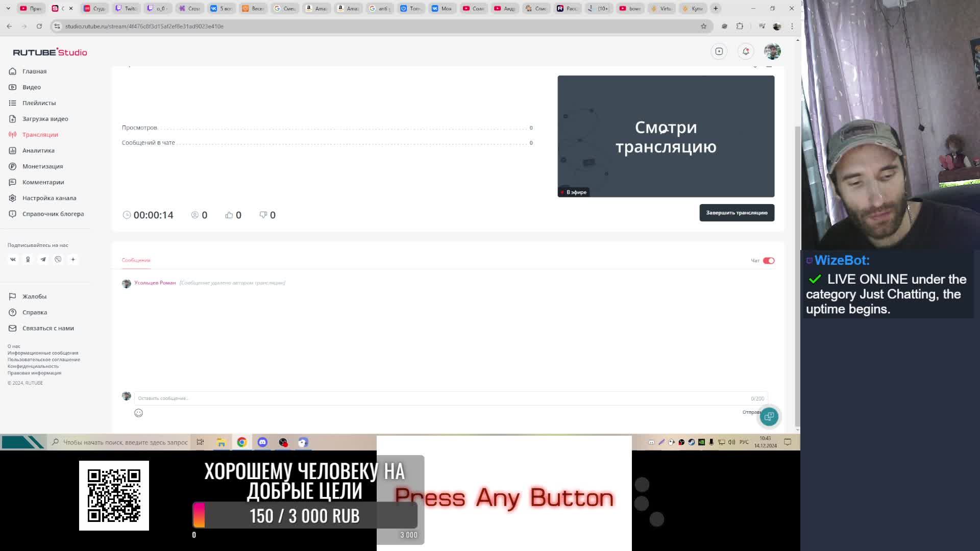
Task: Open the Chrome three-dot menu
Action: point(792,26)
